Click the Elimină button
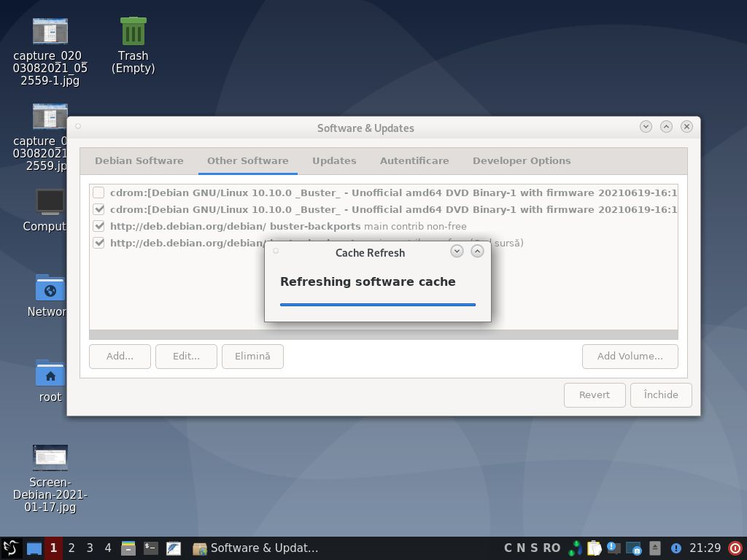747x560 pixels. click(252, 357)
